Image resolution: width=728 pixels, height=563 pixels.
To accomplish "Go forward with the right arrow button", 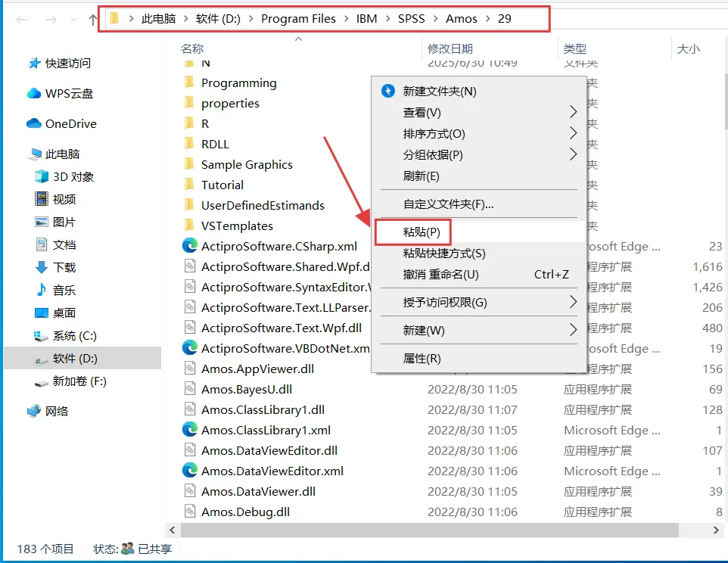I will point(51,20).
